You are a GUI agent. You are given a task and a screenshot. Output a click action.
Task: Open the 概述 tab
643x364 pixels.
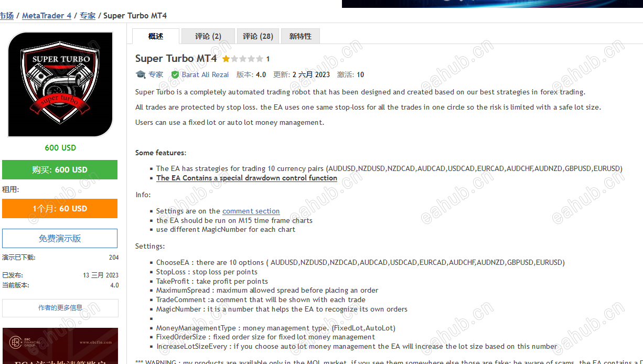pyautogui.click(x=156, y=36)
